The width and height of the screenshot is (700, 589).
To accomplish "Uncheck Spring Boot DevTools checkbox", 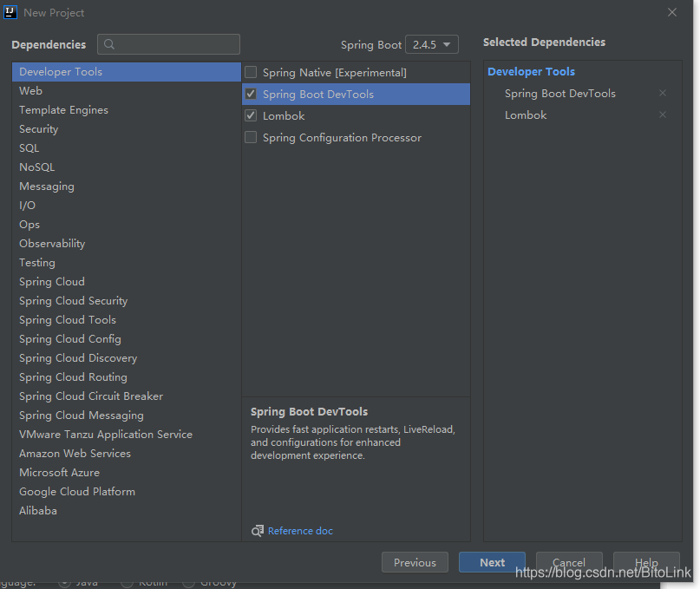I will (x=251, y=94).
